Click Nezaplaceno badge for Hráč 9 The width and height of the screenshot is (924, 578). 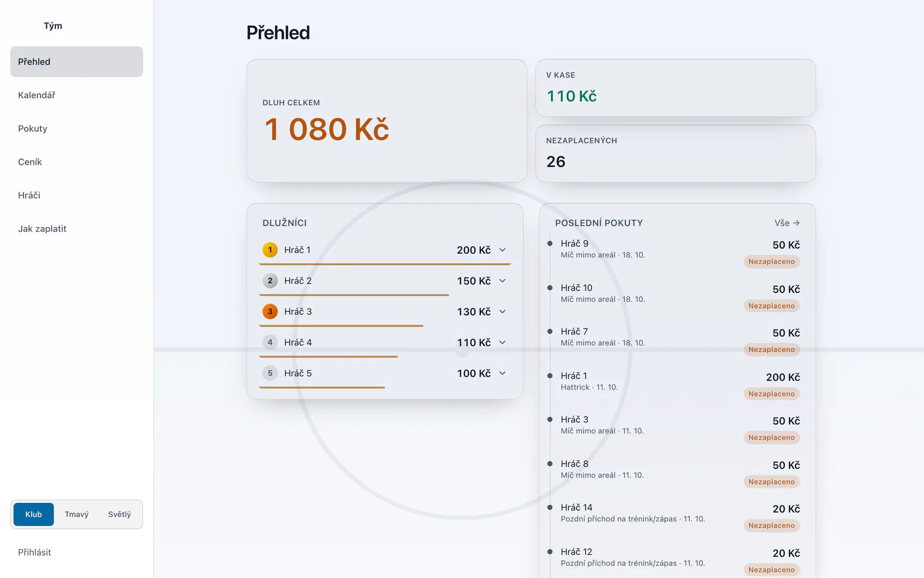[772, 262]
